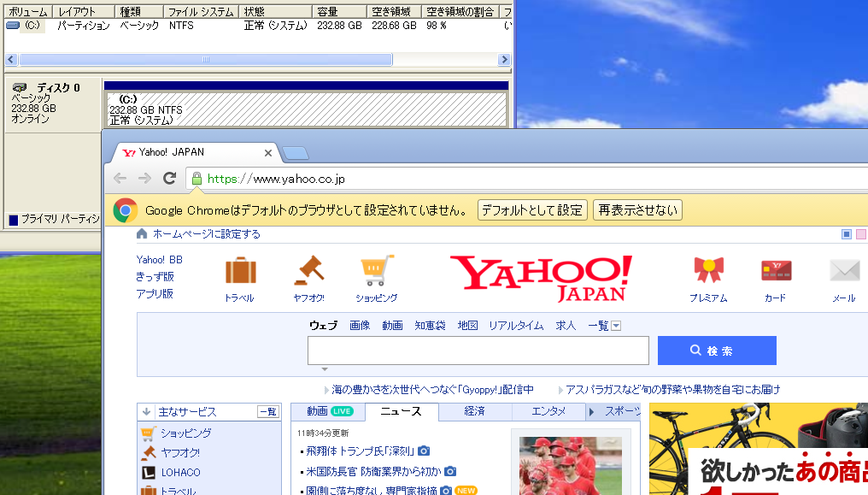Select 求人 search category
This screenshot has height=495, width=868.
click(x=566, y=326)
